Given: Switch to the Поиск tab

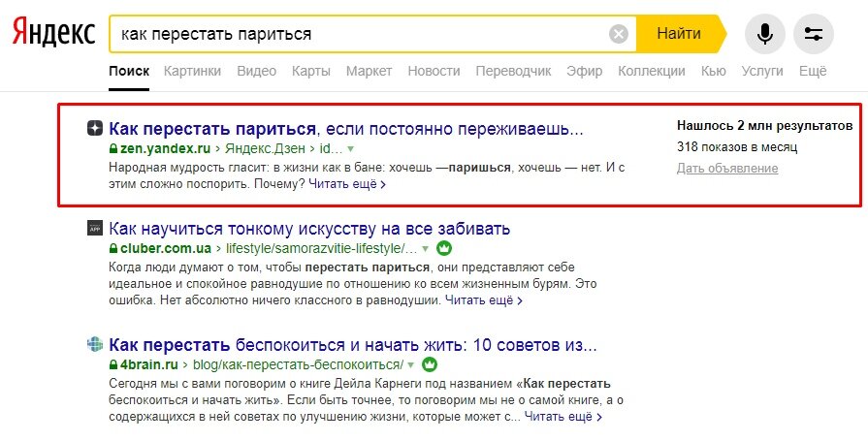Looking at the screenshot, I should [129, 71].
